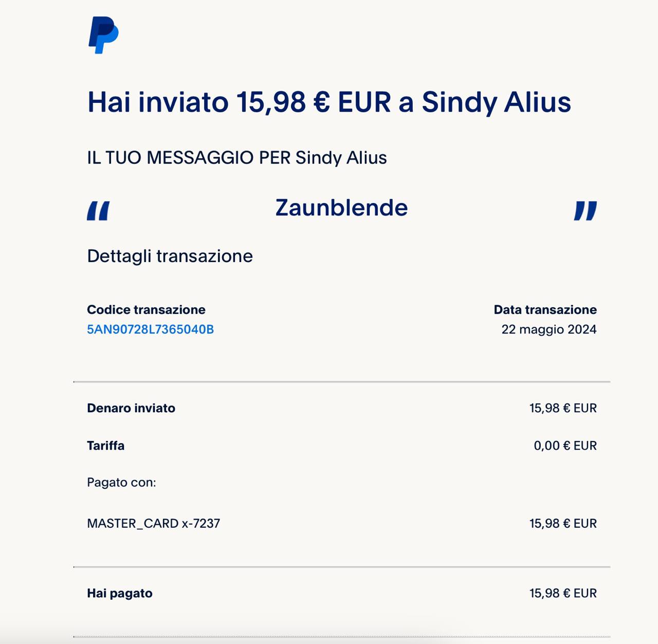Click the 'Tariffa' label

pos(105,446)
